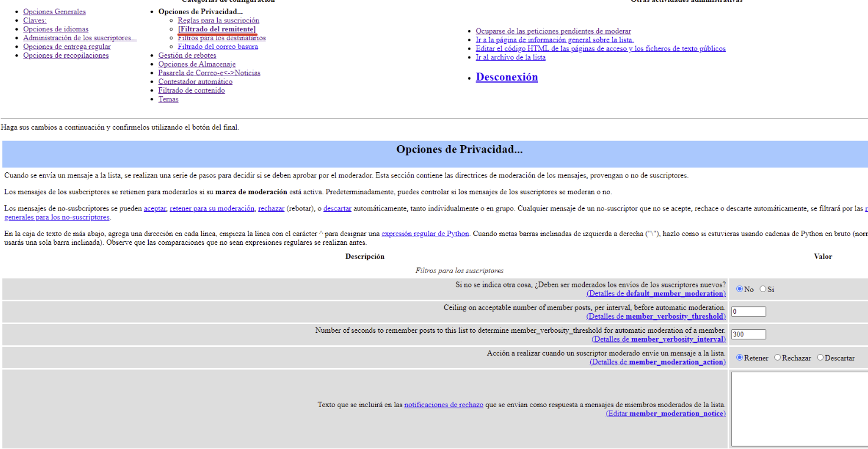Click 'Filtros para los suscriptores' subheading
This screenshot has width=868, height=449.
coord(459,271)
